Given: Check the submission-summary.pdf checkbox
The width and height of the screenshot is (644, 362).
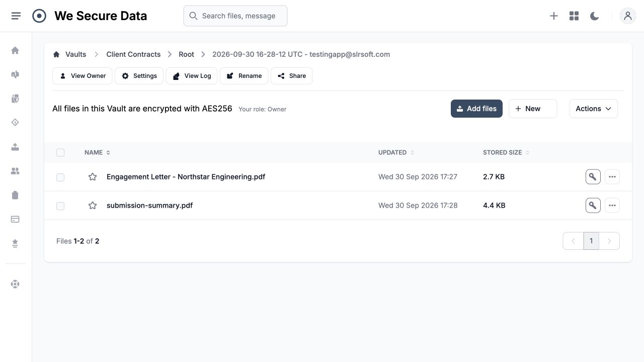Looking at the screenshot, I should pyautogui.click(x=60, y=206).
